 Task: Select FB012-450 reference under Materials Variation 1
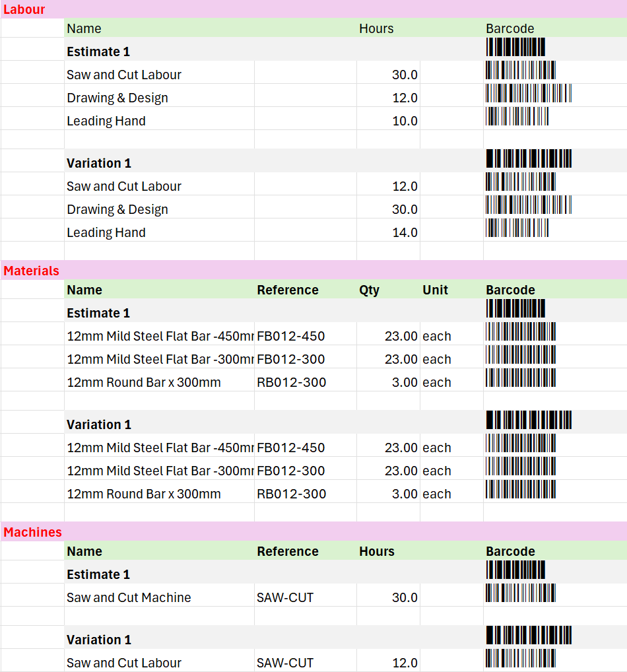tap(291, 448)
